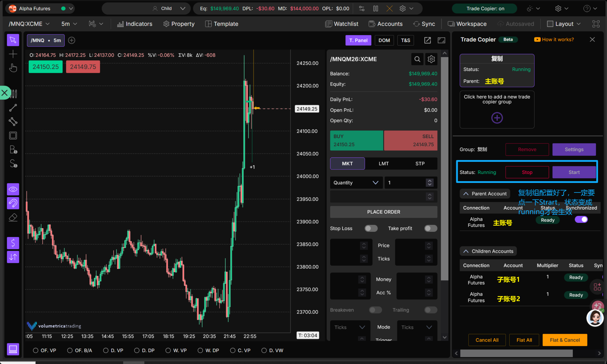Expand the Quantity type dropdown
607x364 pixels.
point(356,182)
